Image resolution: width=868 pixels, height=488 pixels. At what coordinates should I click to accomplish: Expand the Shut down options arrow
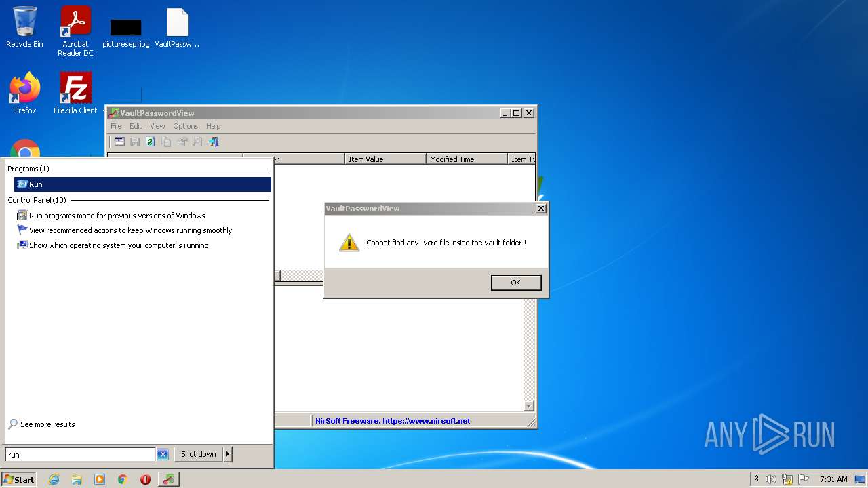(x=228, y=454)
